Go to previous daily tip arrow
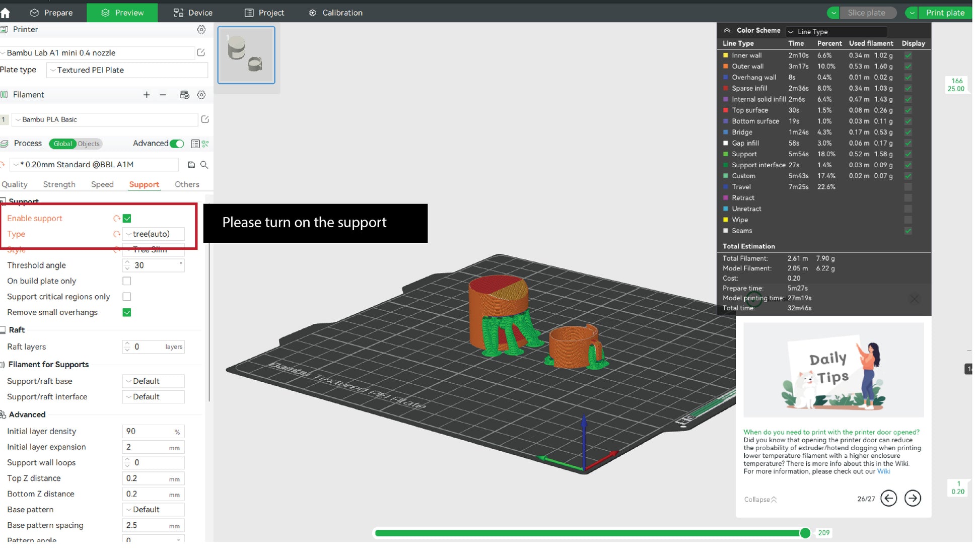The height and width of the screenshot is (555, 980). [x=888, y=499]
